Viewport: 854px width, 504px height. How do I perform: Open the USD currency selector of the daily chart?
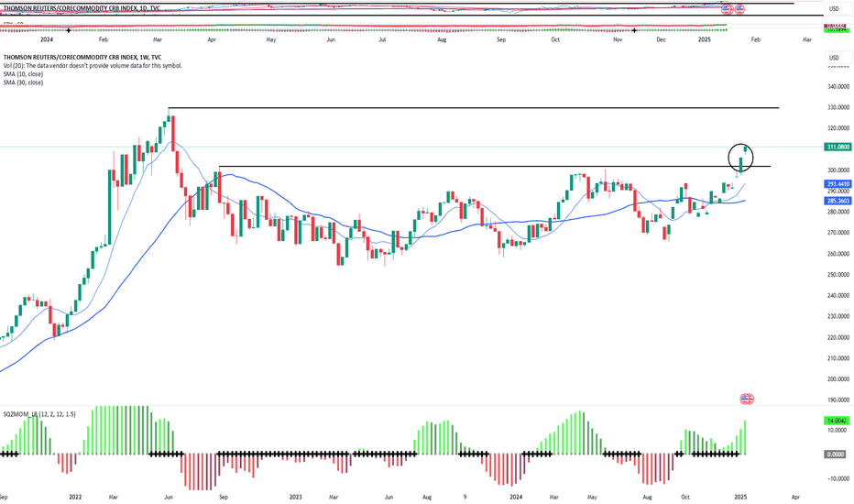(838, 9)
